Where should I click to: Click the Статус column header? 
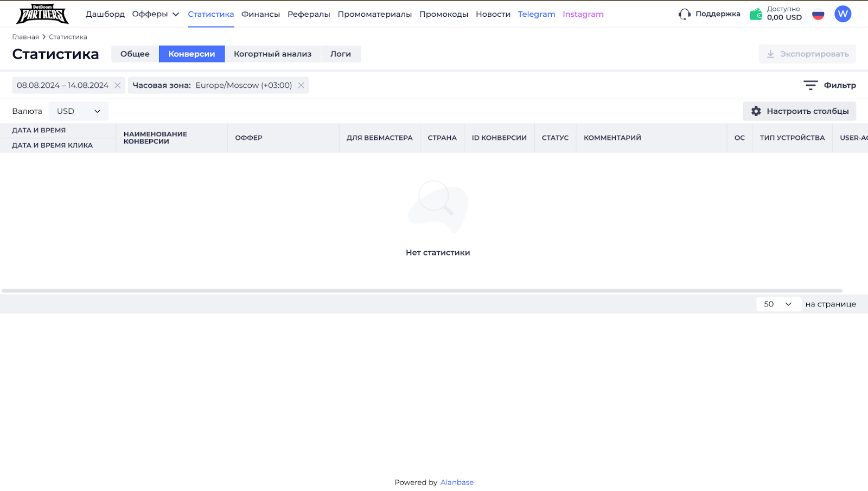tap(556, 138)
